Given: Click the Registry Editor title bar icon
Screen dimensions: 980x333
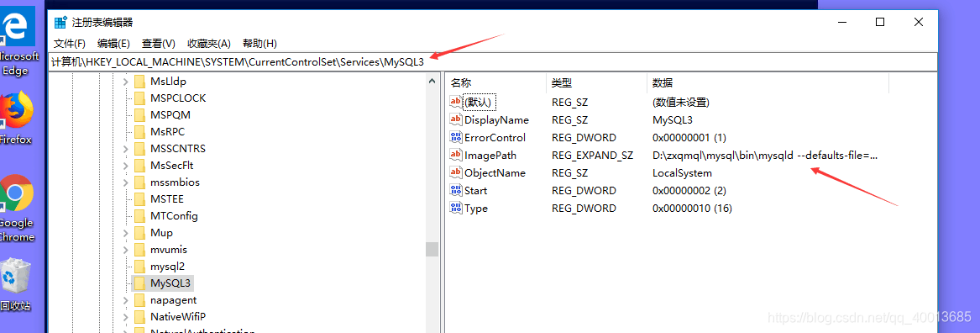Looking at the screenshot, I should click(x=60, y=23).
